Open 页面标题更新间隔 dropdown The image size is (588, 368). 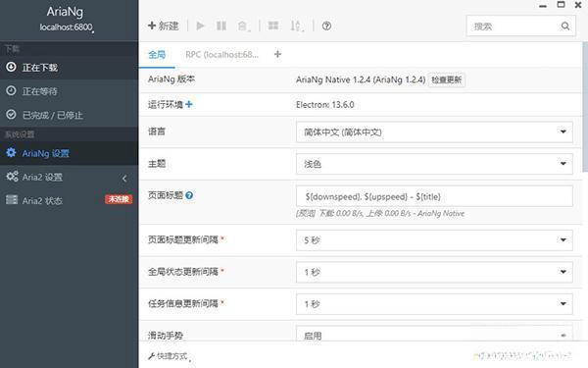434,240
